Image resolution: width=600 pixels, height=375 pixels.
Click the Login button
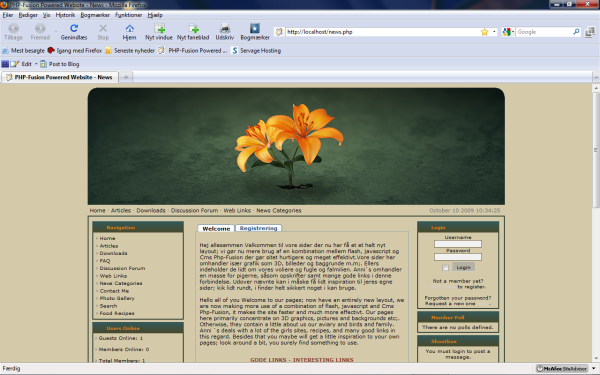tap(463, 267)
